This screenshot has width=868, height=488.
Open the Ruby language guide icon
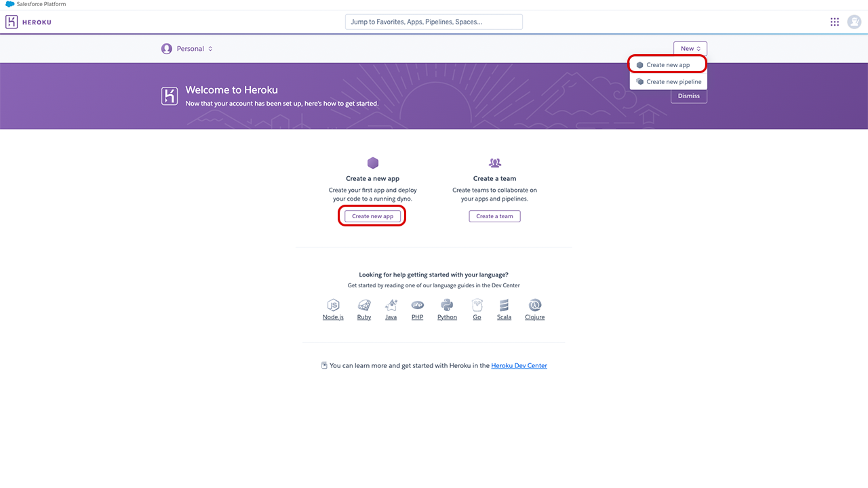point(364,306)
